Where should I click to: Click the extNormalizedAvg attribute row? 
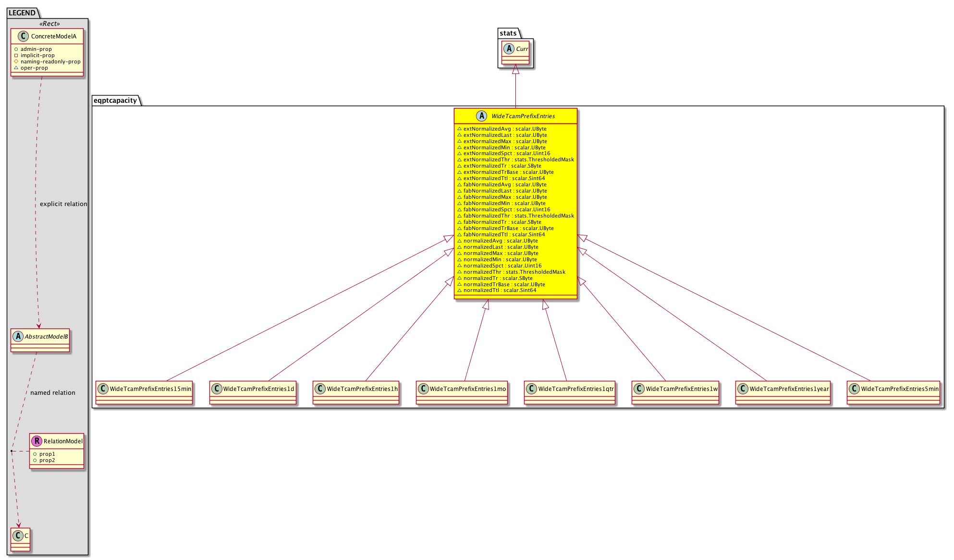[x=504, y=129]
